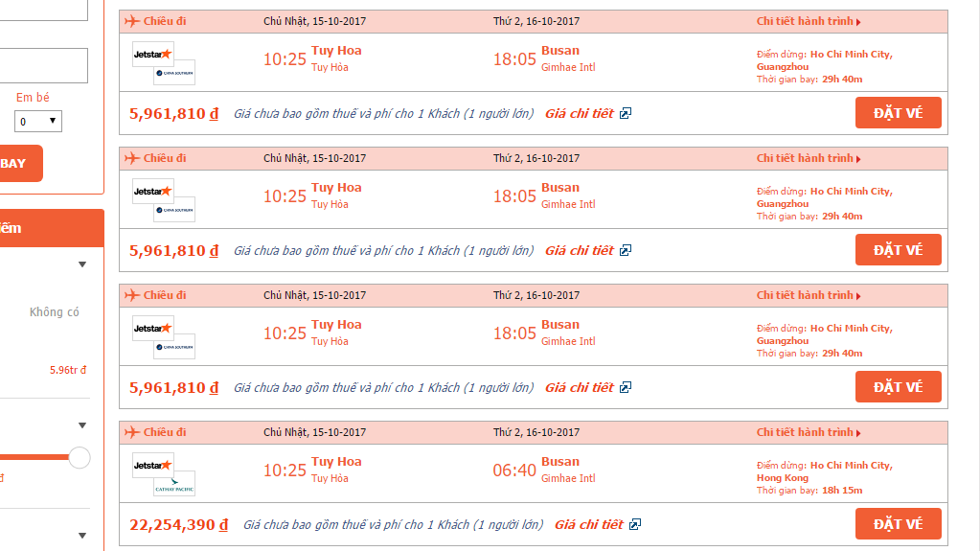Click airplane icon in fourth Chiều đi header
The width and height of the screenshot is (980, 551).
coord(131,432)
